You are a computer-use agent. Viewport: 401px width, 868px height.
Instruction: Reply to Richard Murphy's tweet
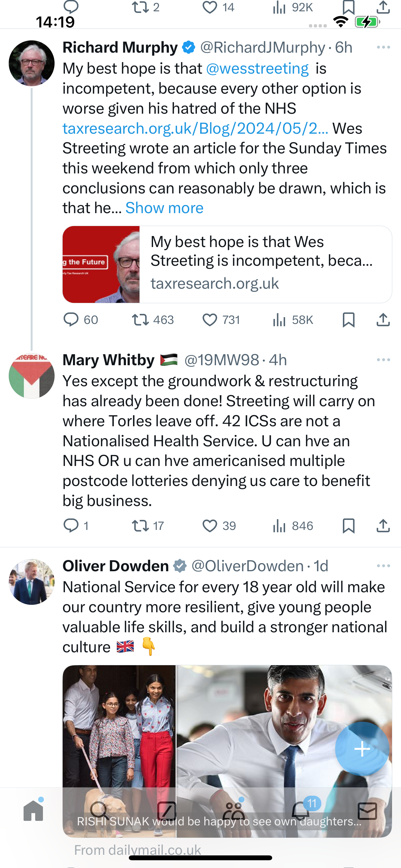pyautogui.click(x=80, y=319)
